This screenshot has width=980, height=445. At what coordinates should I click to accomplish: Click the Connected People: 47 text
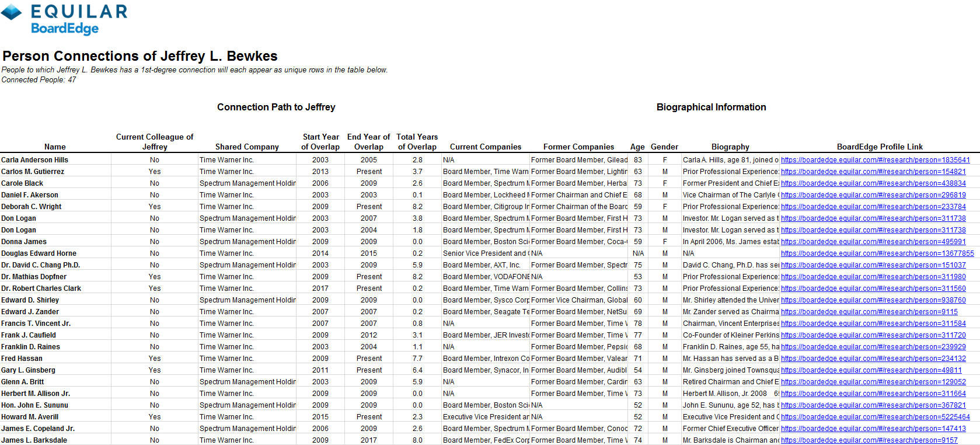39,80
